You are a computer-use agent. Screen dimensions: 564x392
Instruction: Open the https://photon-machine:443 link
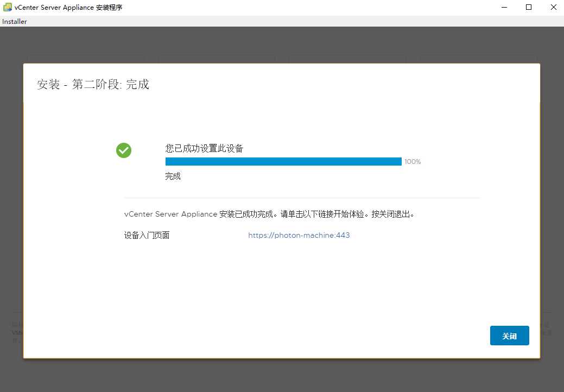click(x=299, y=235)
